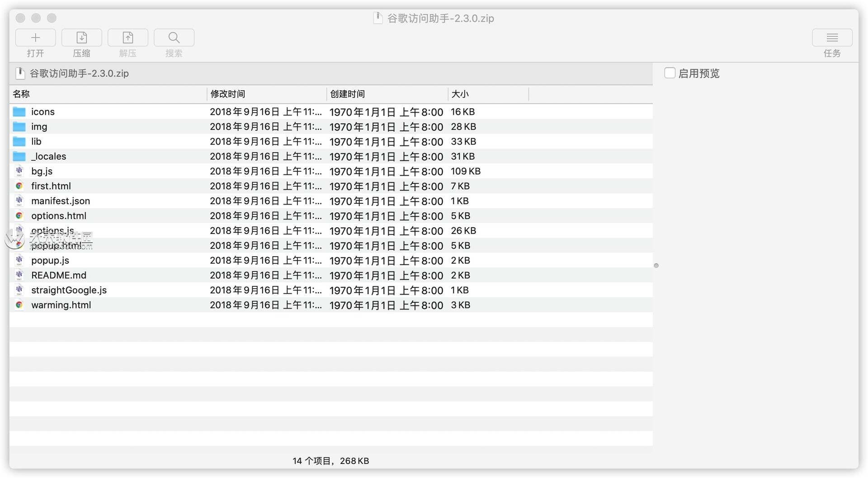Screen dimensions: 868x478
Task: Click the preview pane splitter handle dot
Action: click(656, 266)
